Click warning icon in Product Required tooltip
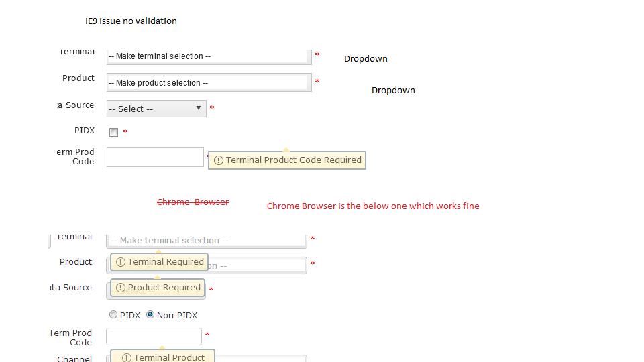 121,288
